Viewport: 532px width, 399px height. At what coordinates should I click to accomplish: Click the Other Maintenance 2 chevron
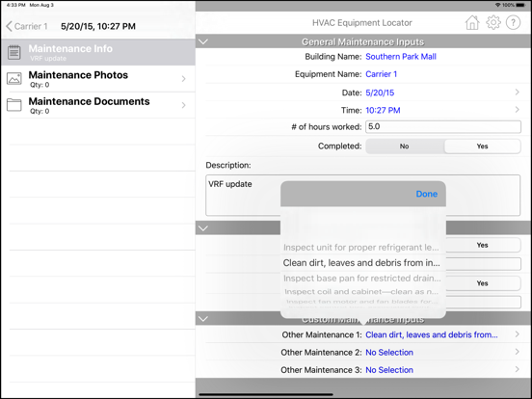tap(518, 352)
